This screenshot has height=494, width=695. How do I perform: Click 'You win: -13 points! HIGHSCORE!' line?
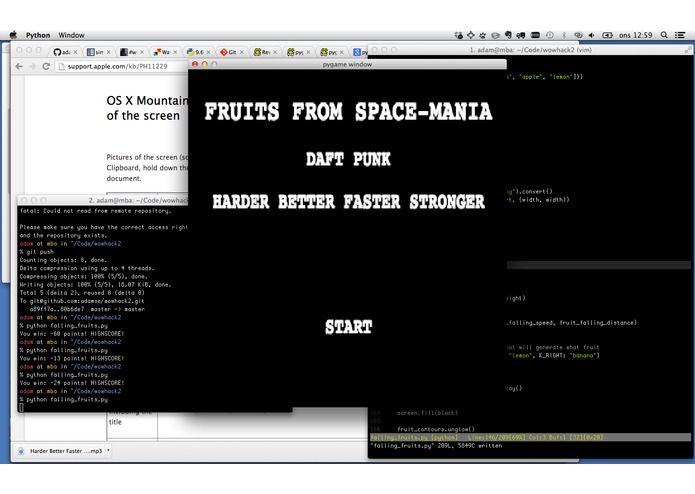[x=72, y=358]
